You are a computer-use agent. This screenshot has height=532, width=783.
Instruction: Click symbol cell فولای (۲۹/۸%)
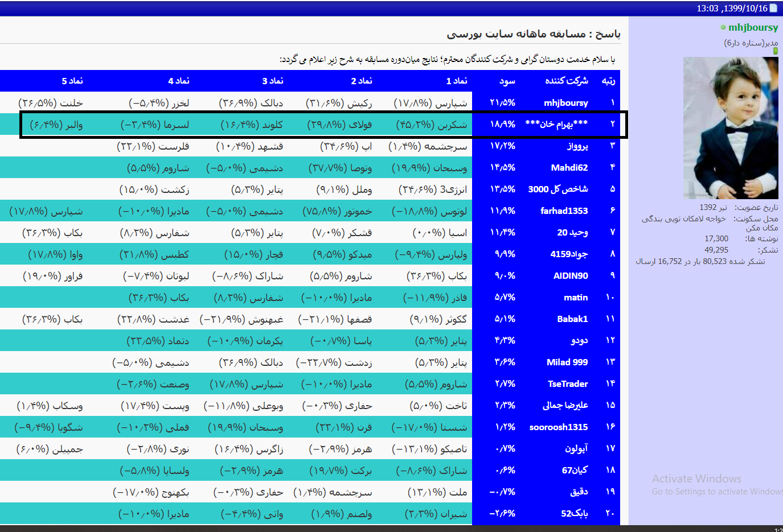point(339,125)
